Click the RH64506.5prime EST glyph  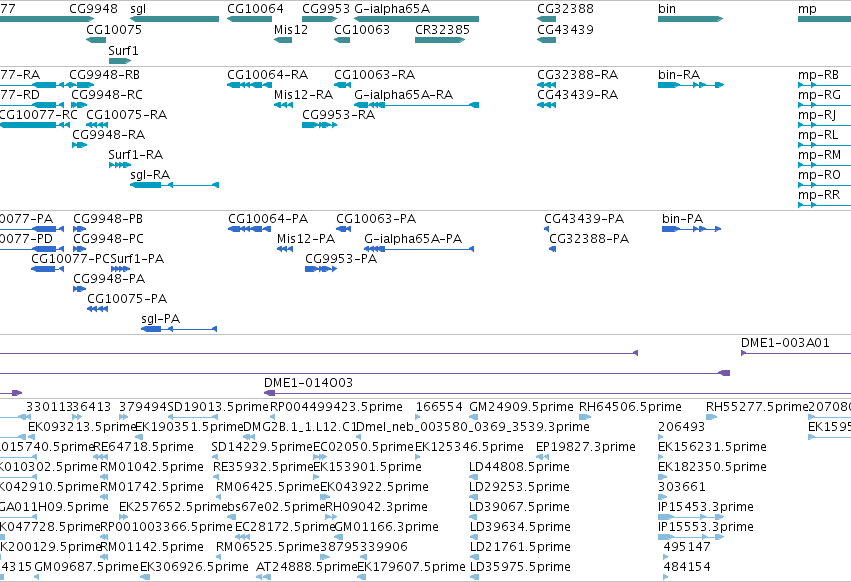click(585, 417)
